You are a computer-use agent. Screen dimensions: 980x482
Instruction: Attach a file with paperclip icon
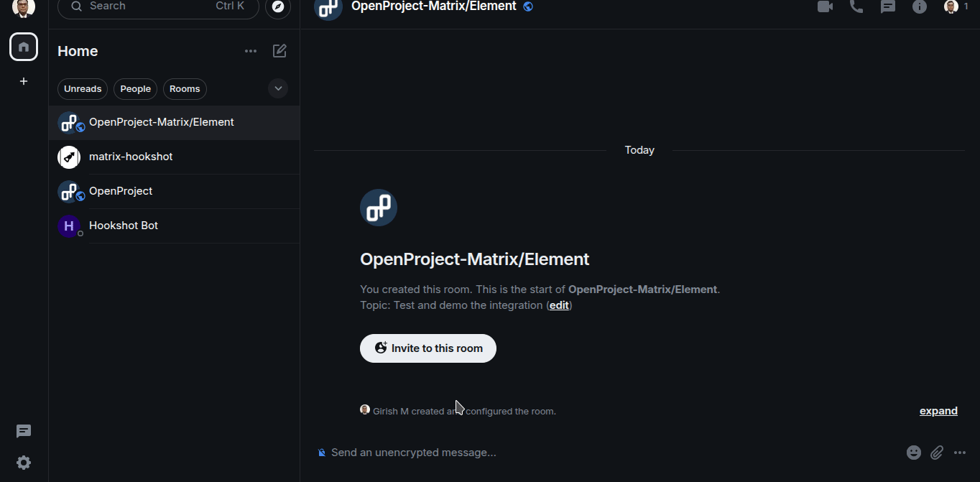(937, 453)
